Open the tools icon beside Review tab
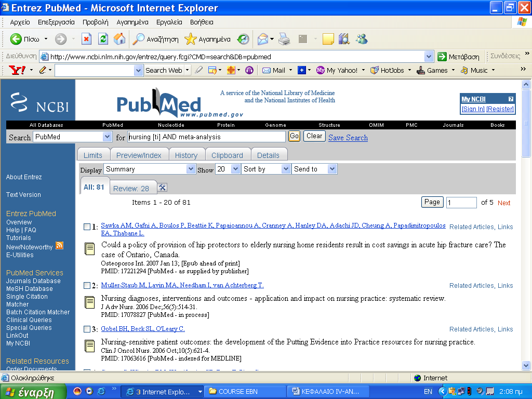Viewport: 532px width, 399px height. pyautogui.click(x=162, y=187)
